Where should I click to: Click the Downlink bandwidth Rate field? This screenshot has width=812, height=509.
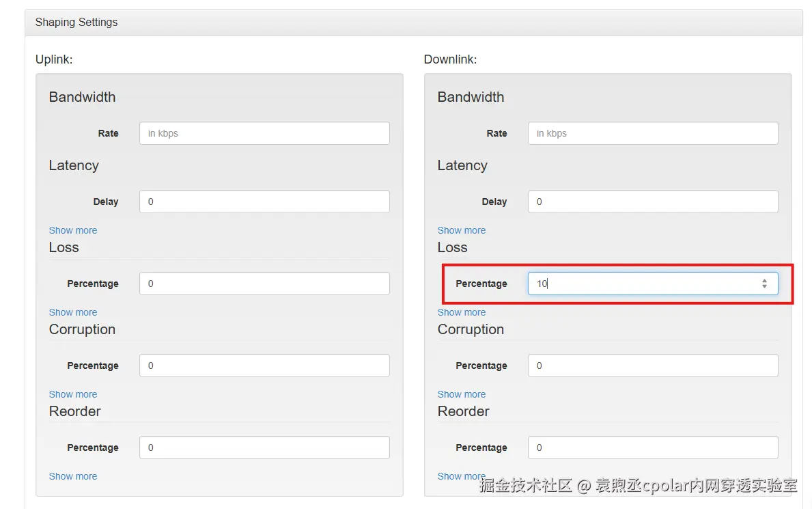pos(653,133)
